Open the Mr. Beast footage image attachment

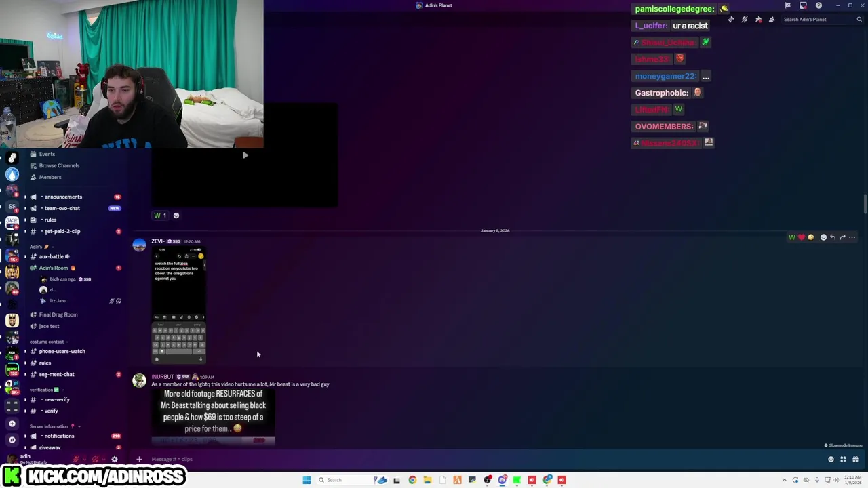pyautogui.click(x=214, y=417)
